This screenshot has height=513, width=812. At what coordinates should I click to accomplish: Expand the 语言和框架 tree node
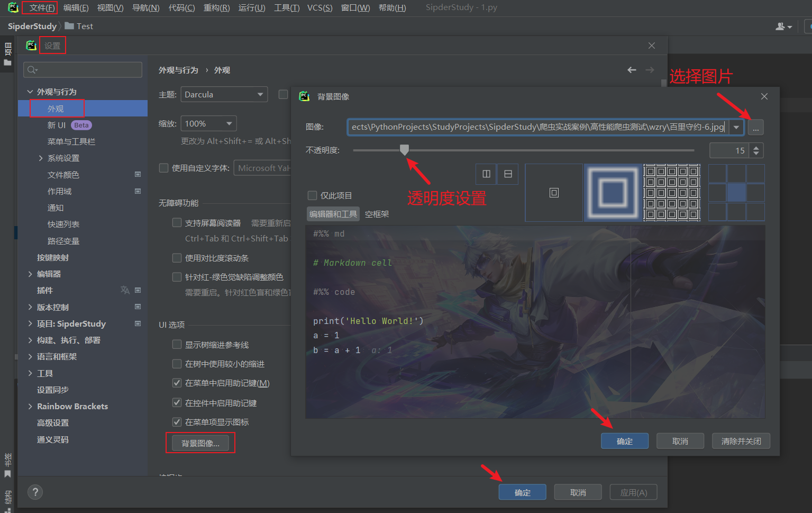(x=30, y=356)
